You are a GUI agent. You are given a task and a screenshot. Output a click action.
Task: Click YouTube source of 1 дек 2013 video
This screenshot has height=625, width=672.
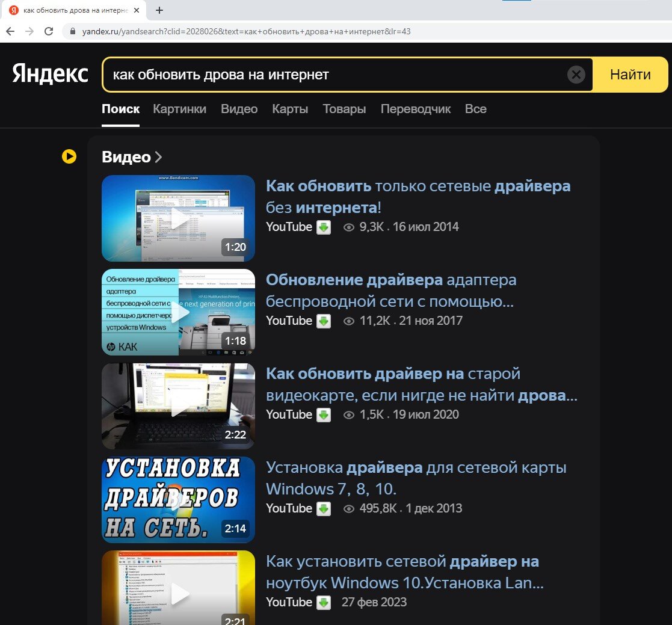click(289, 508)
